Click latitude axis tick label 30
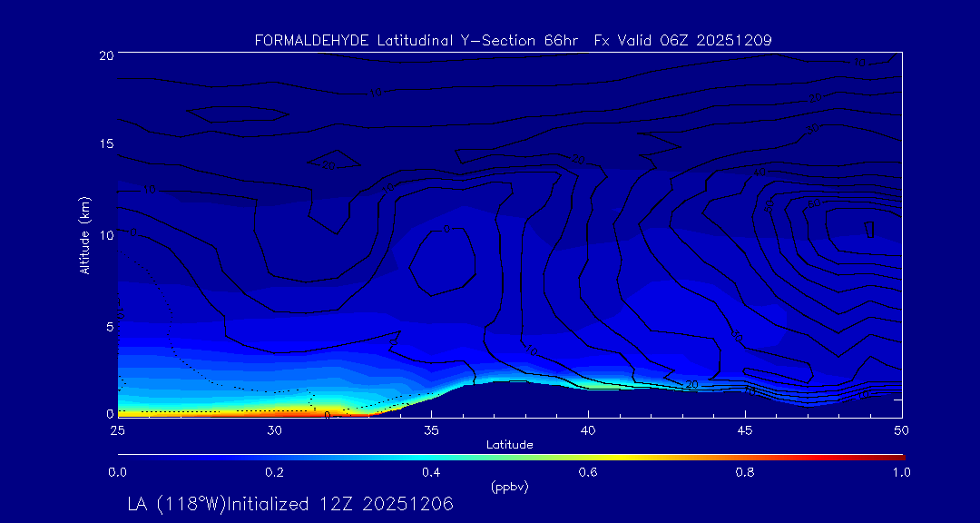Screen dimensions: 980x523 (274, 430)
